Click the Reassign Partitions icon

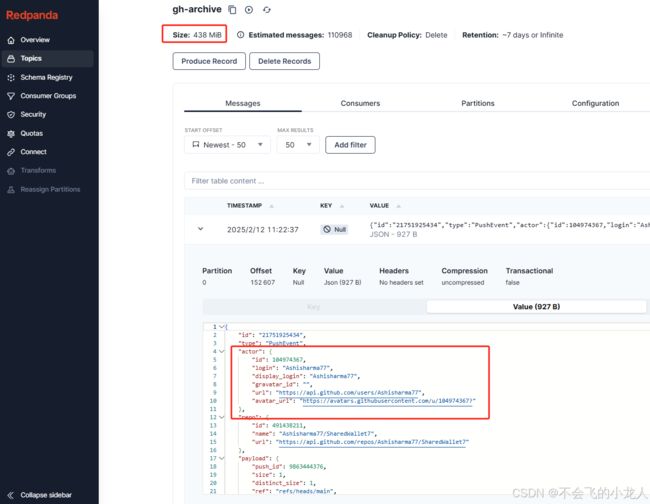click(x=11, y=189)
